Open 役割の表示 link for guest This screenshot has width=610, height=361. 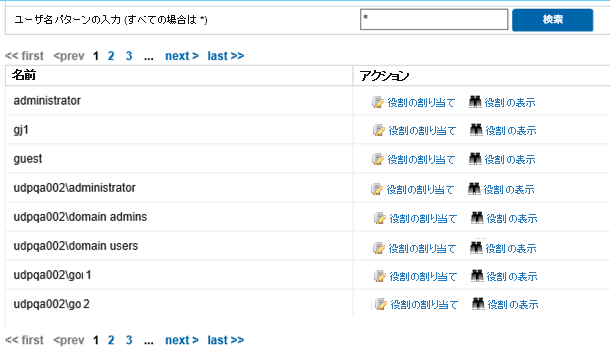pyautogui.click(x=510, y=159)
